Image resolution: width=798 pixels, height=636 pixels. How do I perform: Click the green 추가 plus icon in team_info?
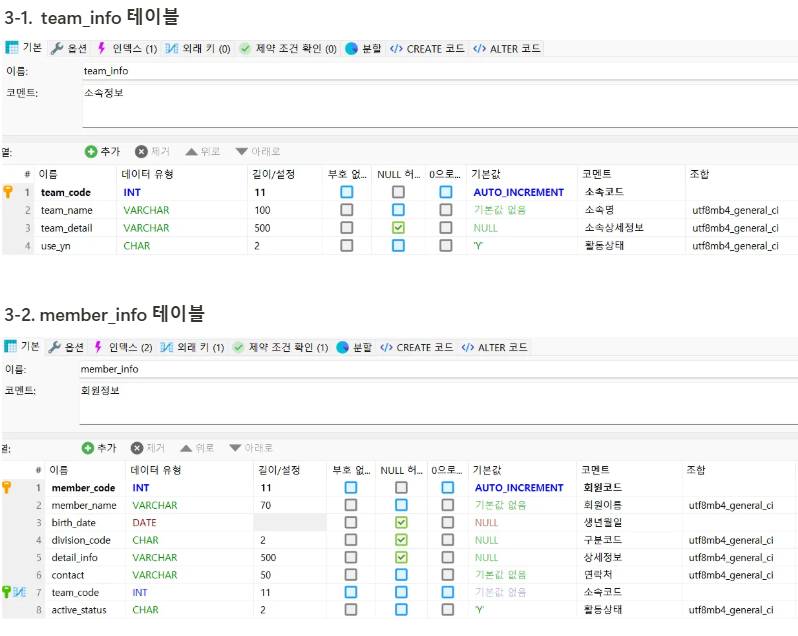(x=91, y=151)
